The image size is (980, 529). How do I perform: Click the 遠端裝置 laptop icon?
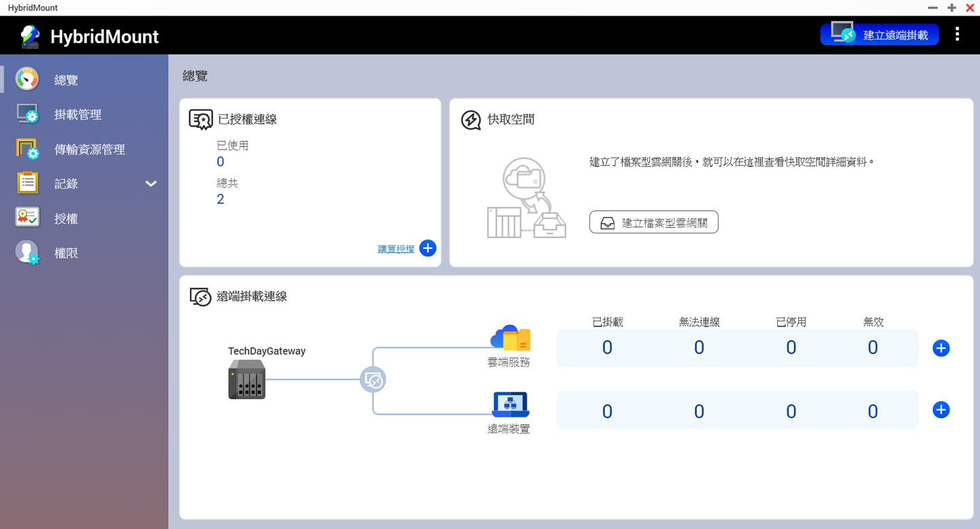click(510, 405)
